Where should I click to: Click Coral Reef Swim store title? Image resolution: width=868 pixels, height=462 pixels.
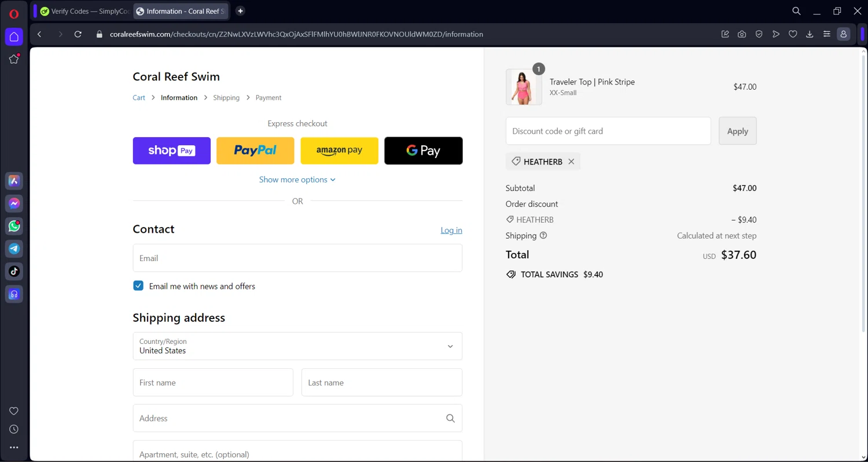tap(176, 76)
